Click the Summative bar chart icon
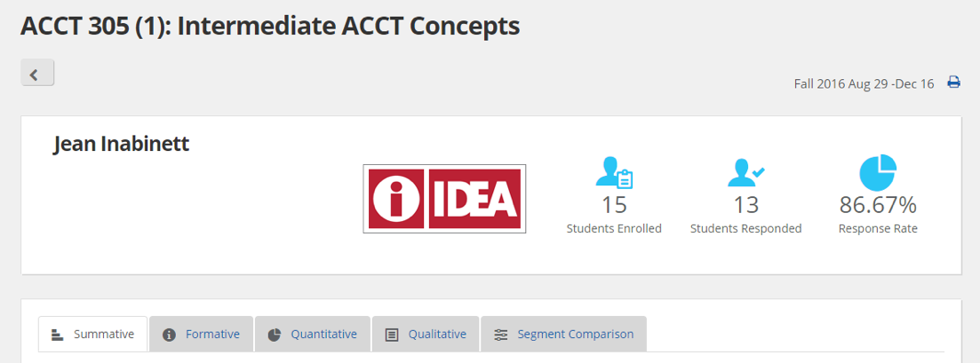The image size is (980, 363). (x=58, y=335)
